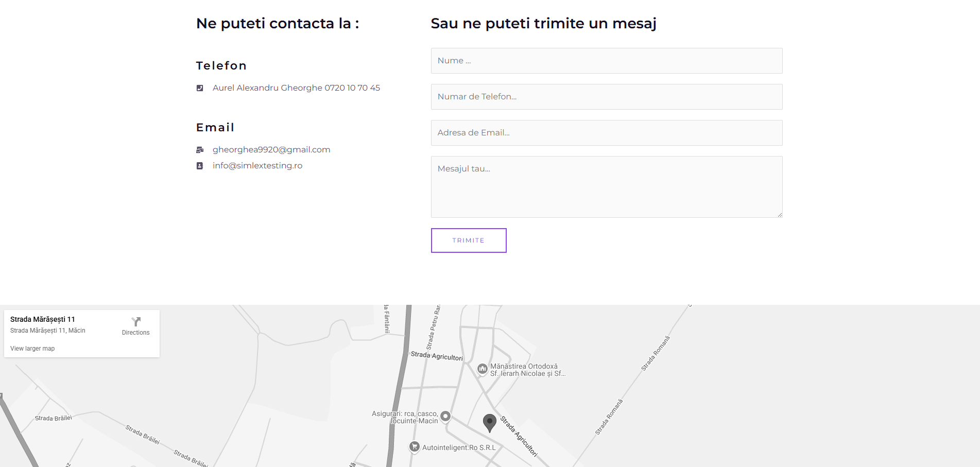Select the Mănăstirea Ortodoxă map marker icon
Screen dimensions: 980x467
(483, 369)
